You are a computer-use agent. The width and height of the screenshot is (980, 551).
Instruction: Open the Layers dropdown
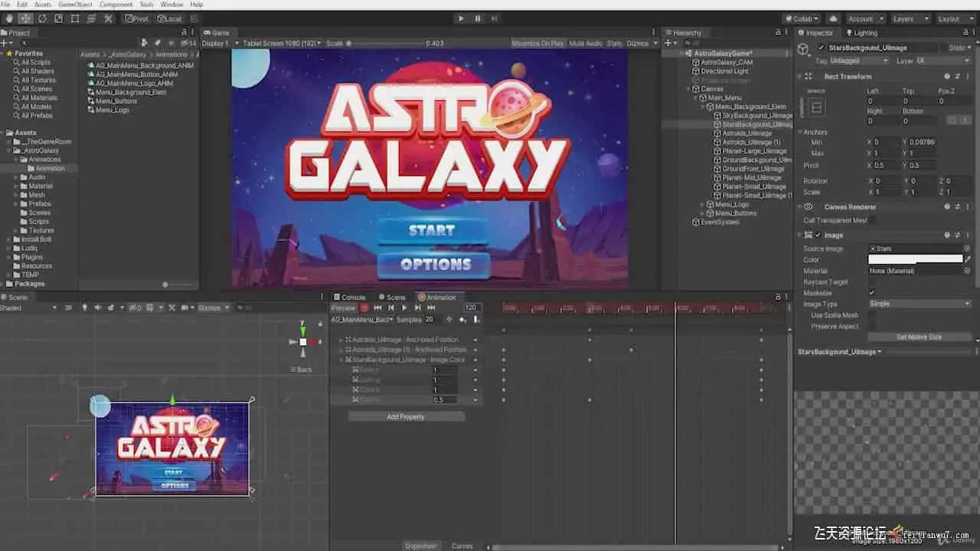coord(910,18)
